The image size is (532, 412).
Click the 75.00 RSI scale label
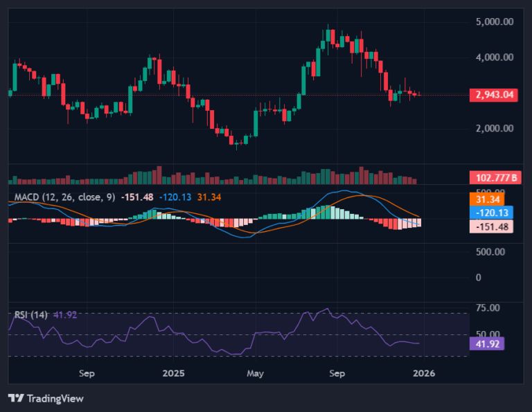488,308
